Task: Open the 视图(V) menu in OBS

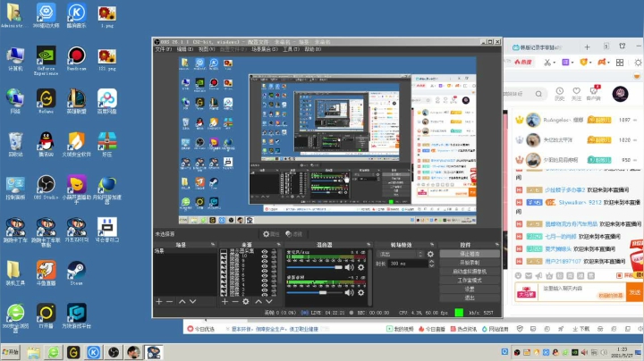Action: pos(207,49)
